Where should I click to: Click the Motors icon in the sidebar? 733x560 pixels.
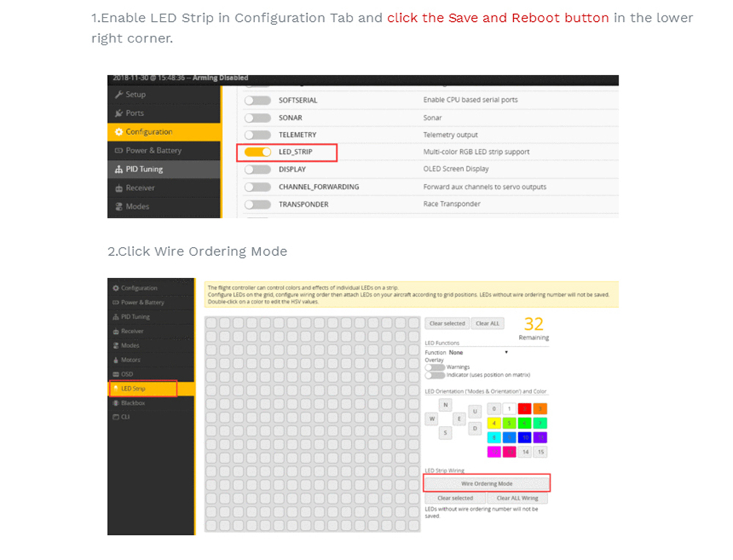click(x=115, y=360)
